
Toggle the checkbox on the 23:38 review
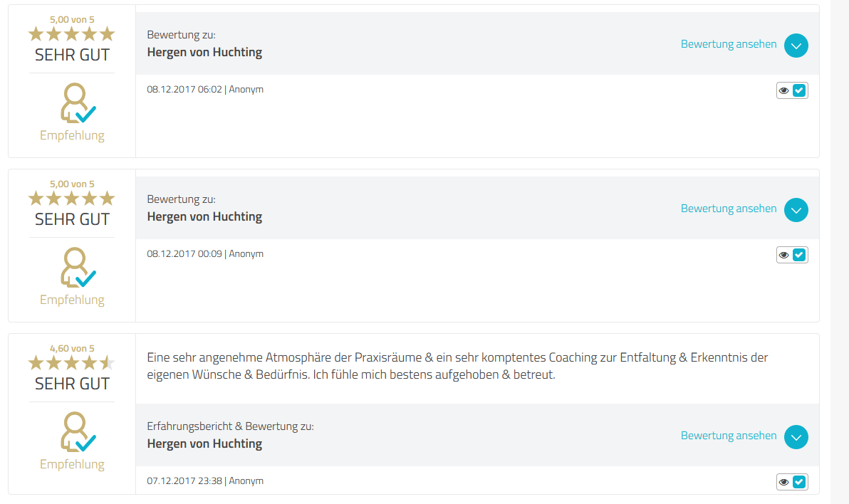799,482
